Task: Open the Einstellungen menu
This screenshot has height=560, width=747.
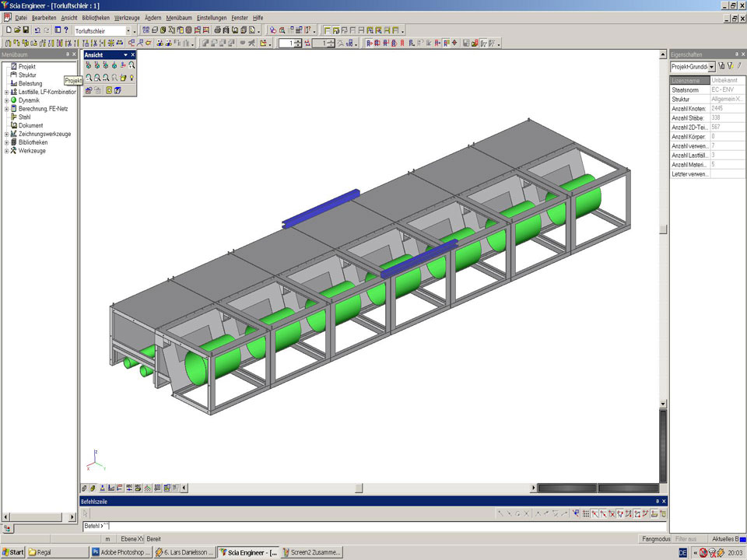Action: 212,17
